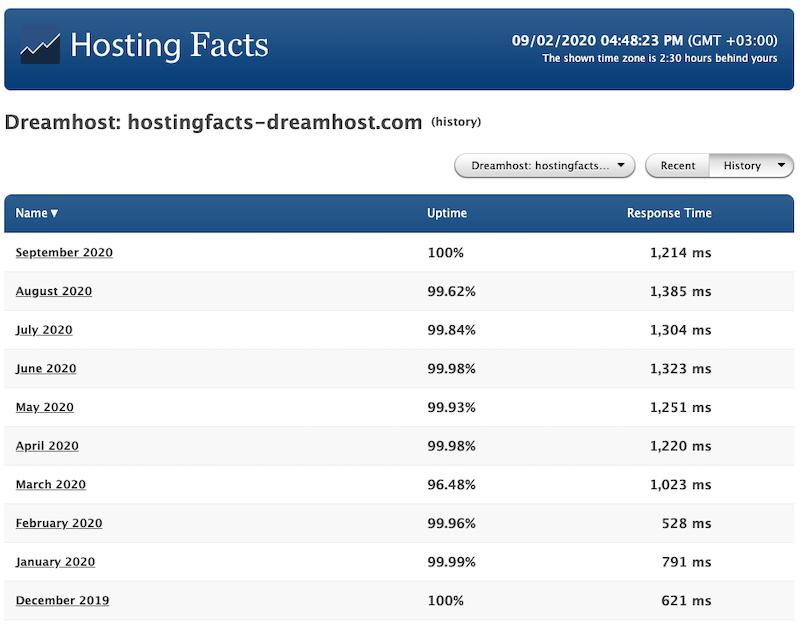Select the 1,214 ms response time
Viewport: 800px width, 626px height.
pyautogui.click(x=680, y=253)
